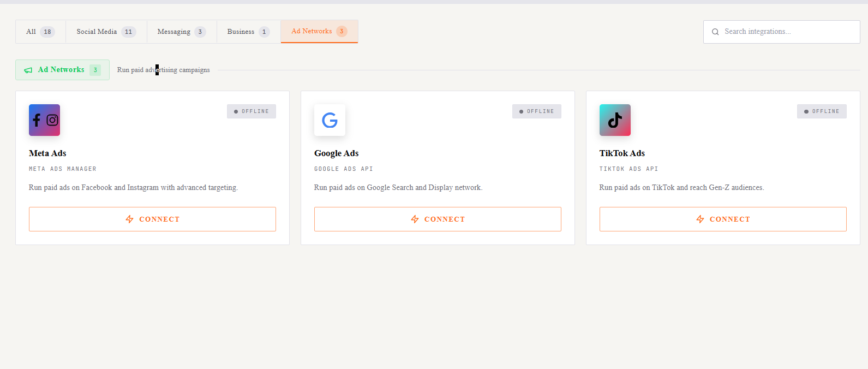Click the Ad Networks section header badge

(x=62, y=70)
